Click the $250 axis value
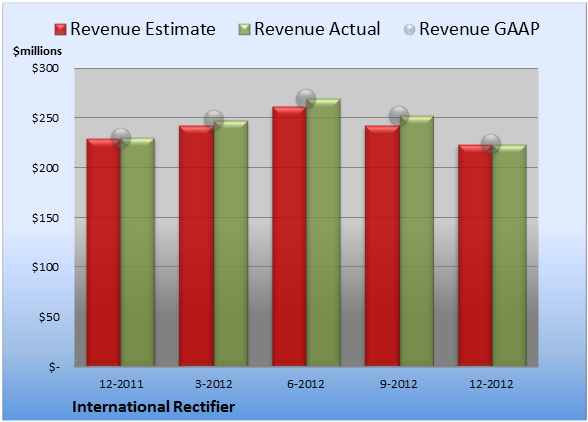Screen dimensions: 588x422 45,118
